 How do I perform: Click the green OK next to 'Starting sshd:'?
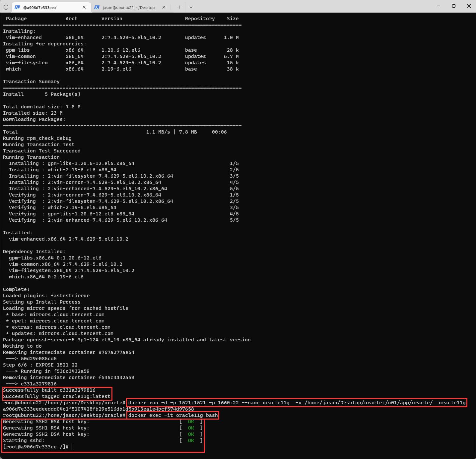(x=191, y=440)
